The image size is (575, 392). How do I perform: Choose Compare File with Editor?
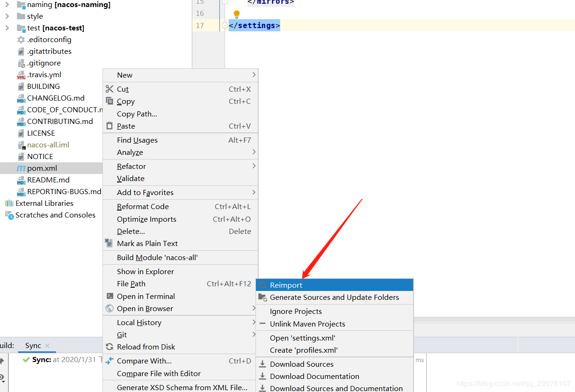180,373
